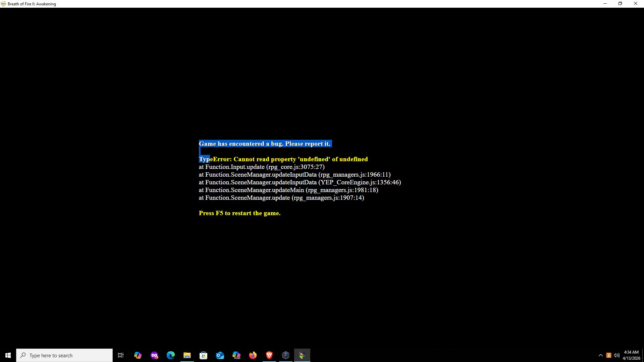
Task: Click the dark hexagon app taskbar icon
Action: click(x=286, y=355)
